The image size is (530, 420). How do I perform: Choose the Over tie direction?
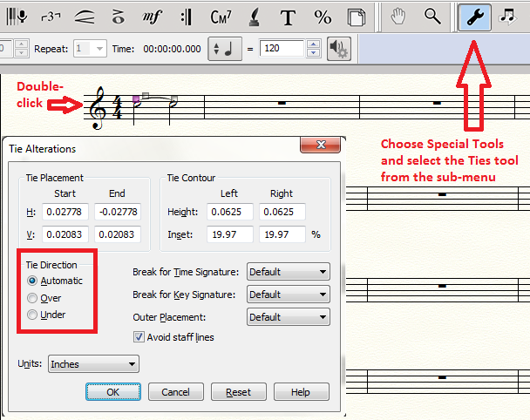pyautogui.click(x=33, y=298)
